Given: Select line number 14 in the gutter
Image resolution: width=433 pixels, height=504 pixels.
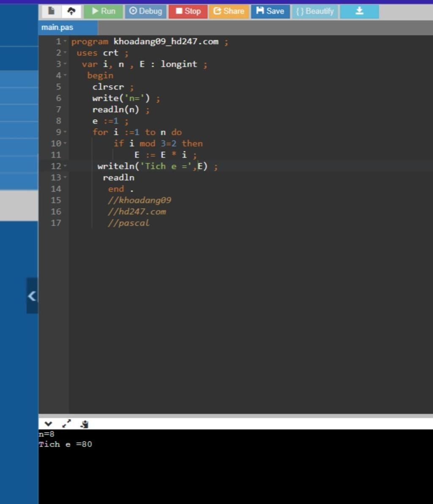Looking at the screenshot, I should click(x=56, y=189).
